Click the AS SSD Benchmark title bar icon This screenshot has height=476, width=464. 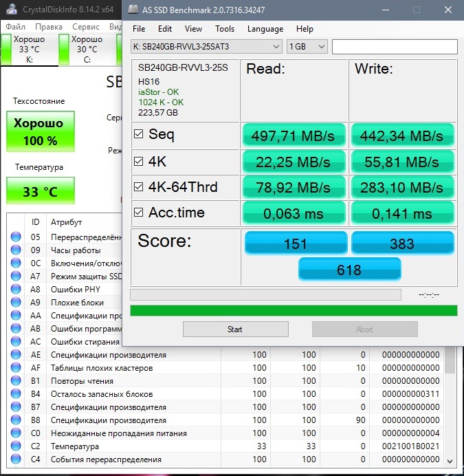click(133, 10)
